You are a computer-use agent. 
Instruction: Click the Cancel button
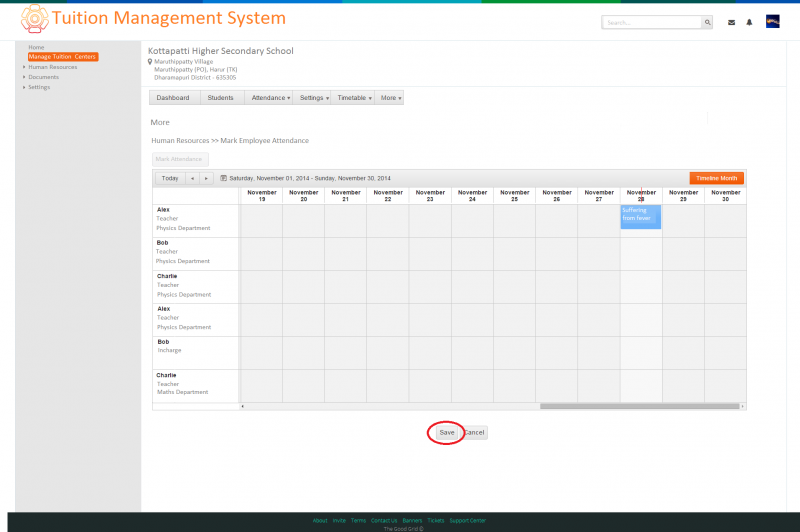[474, 433]
